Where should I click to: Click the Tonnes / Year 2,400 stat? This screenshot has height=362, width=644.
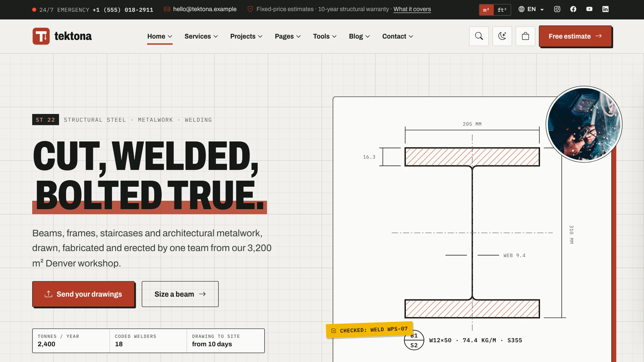[71, 341]
